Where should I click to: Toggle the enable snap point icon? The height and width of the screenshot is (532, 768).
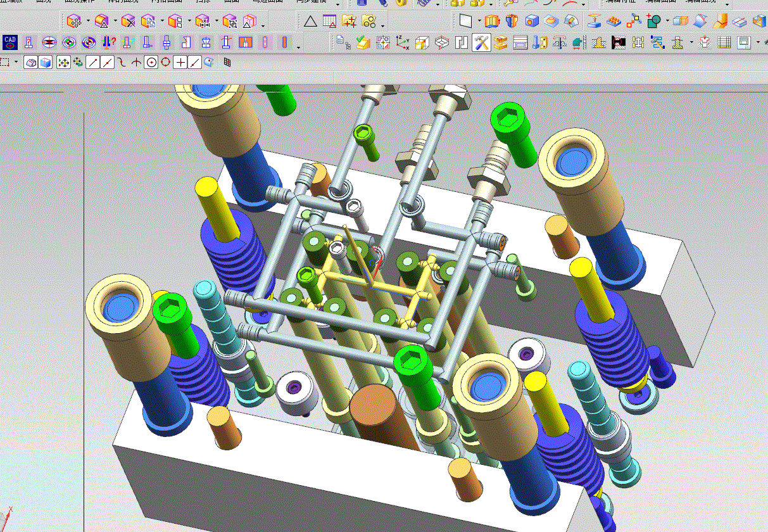[x=63, y=62]
